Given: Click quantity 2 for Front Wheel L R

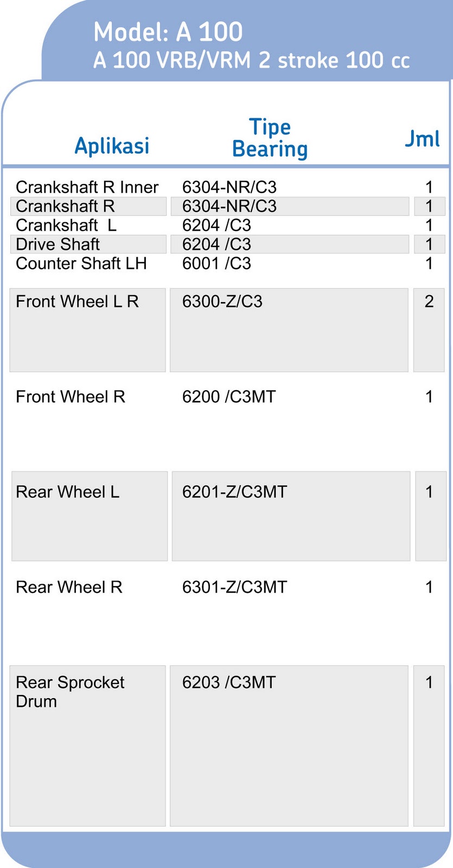Looking at the screenshot, I should tap(429, 302).
